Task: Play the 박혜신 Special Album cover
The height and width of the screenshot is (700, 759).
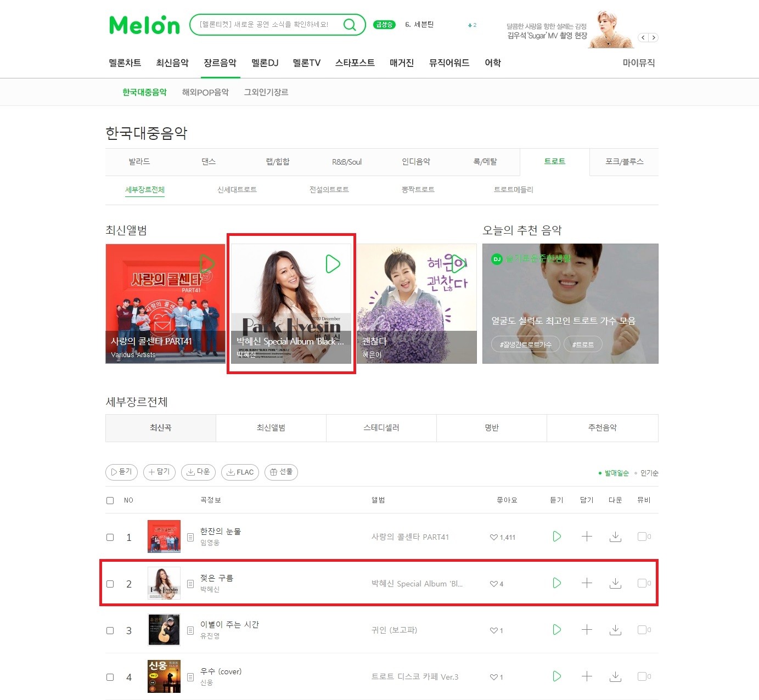Action: (x=333, y=264)
